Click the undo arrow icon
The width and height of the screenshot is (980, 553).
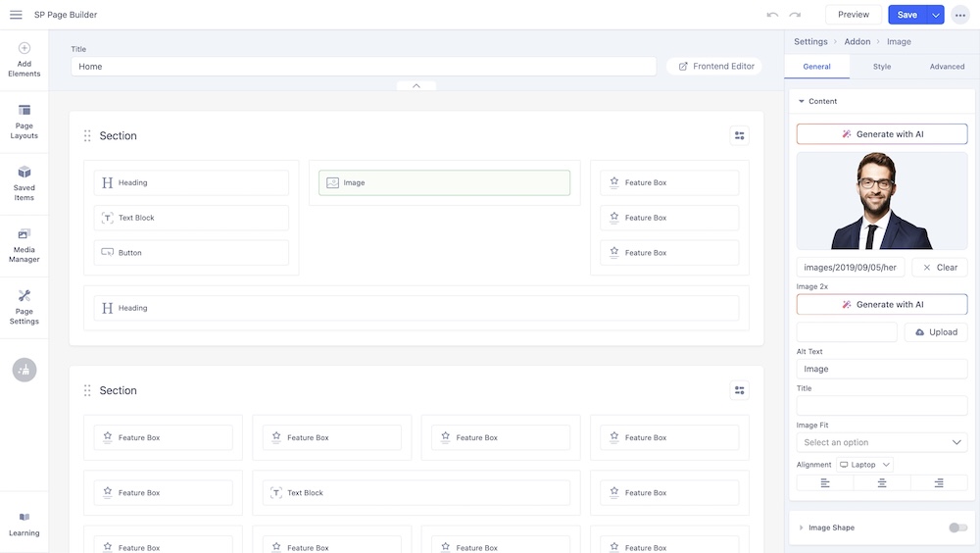[772, 15]
